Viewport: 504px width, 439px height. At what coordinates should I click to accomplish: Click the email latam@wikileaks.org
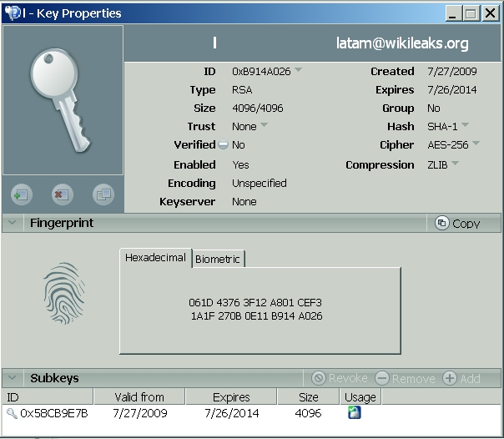coord(402,43)
